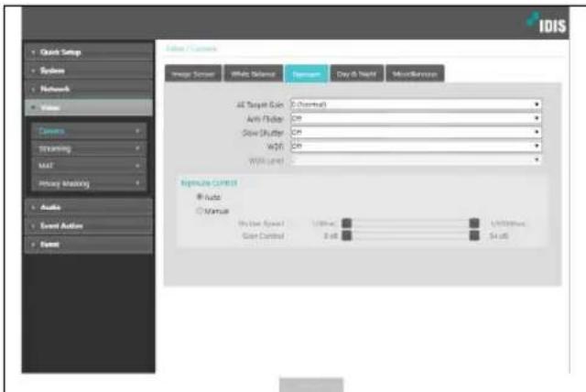Switch to the White Balance tab
Image resolution: width=586 pixels, height=392 pixels.
click(253, 74)
